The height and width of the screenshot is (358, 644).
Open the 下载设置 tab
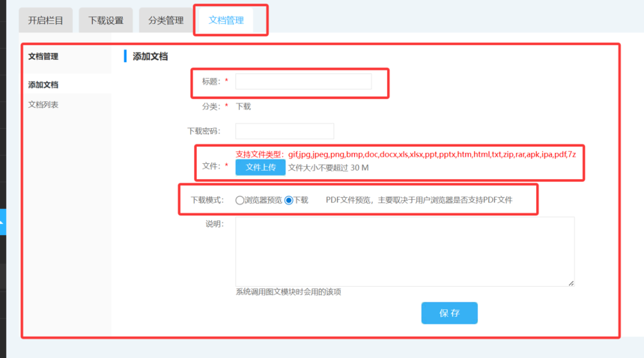106,20
